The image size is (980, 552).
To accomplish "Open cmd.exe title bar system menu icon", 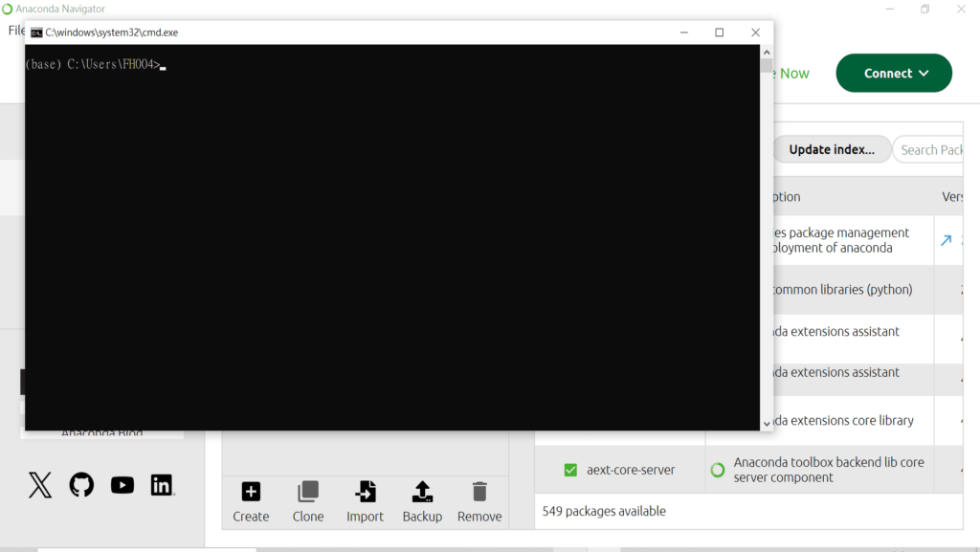I will [36, 33].
